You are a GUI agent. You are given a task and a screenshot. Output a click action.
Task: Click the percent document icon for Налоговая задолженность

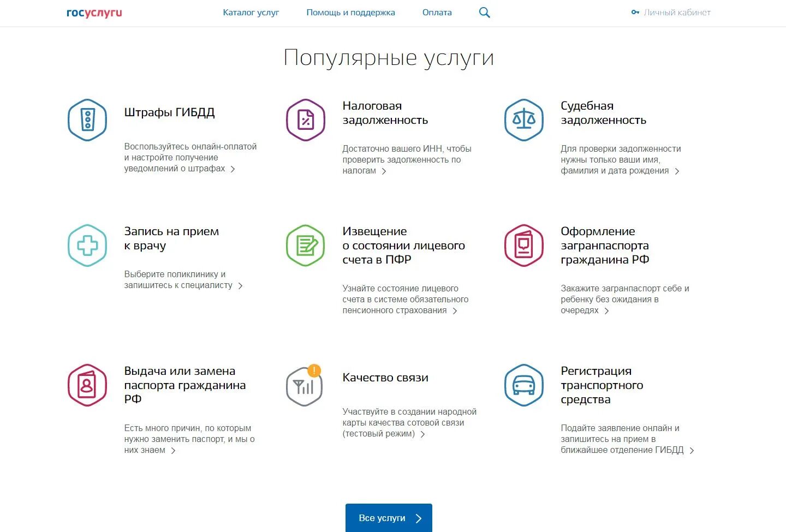pyautogui.click(x=306, y=120)
